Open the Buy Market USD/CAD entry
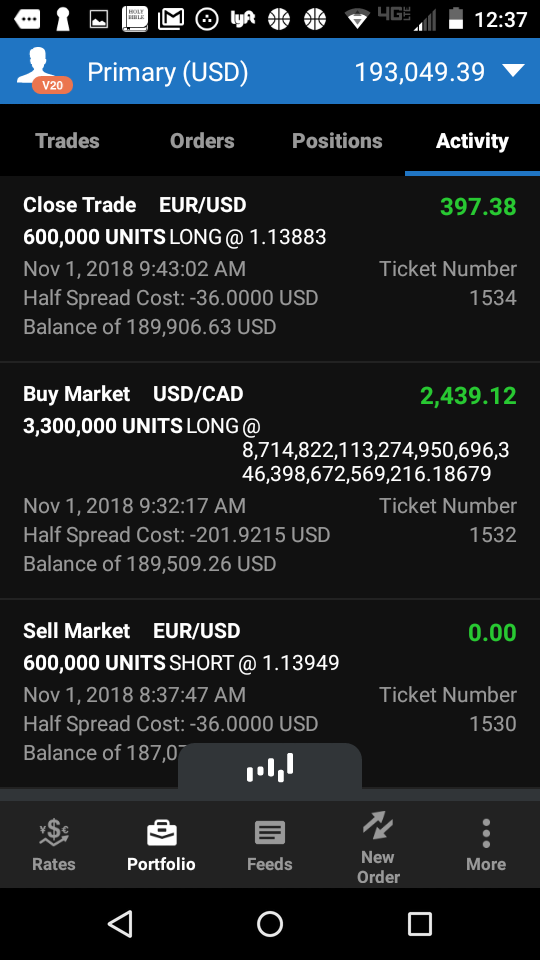This screenshot has height=960, width=540. [x=270, y=481]
